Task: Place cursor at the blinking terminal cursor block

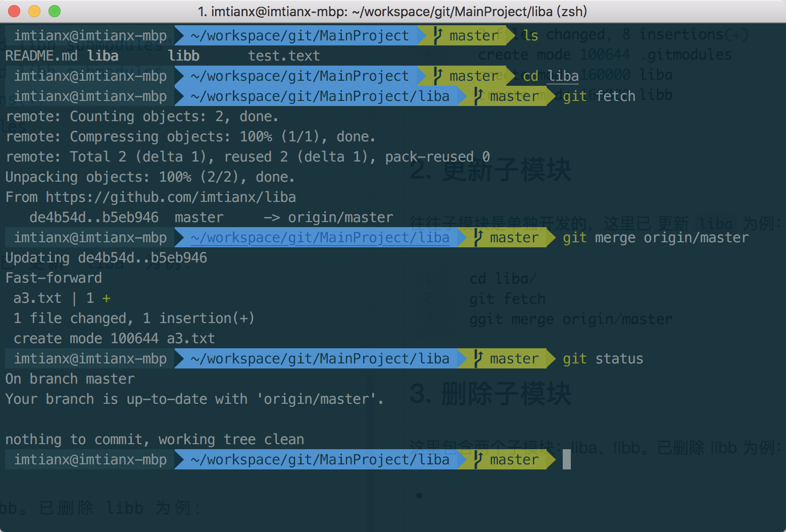Action: tap(566, 459)
